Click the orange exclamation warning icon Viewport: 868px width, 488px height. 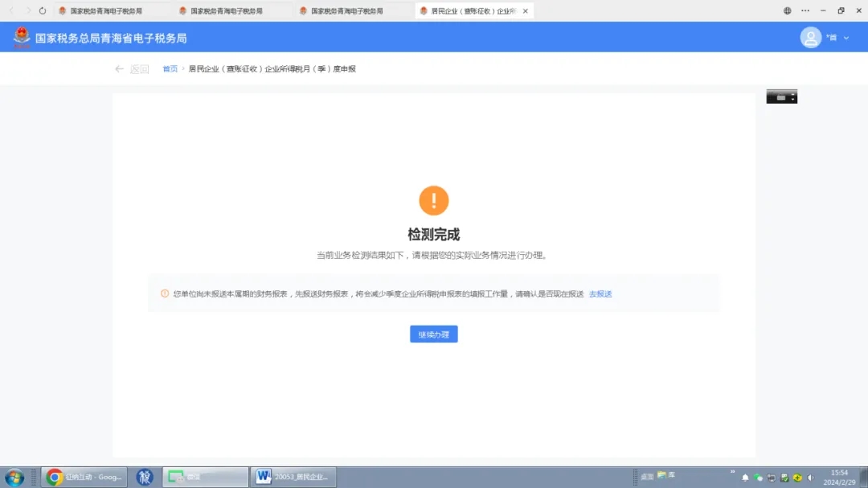(433, 200)
